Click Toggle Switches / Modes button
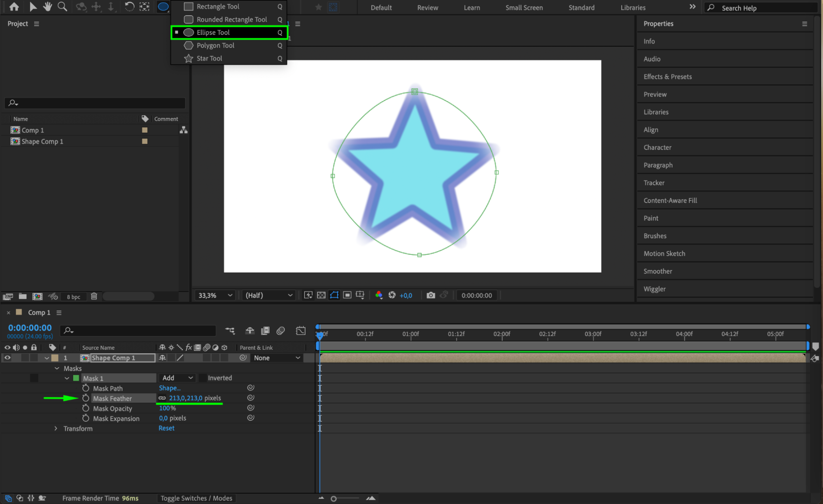The height and width of the screenshot is (504, 823). [196, 498]
